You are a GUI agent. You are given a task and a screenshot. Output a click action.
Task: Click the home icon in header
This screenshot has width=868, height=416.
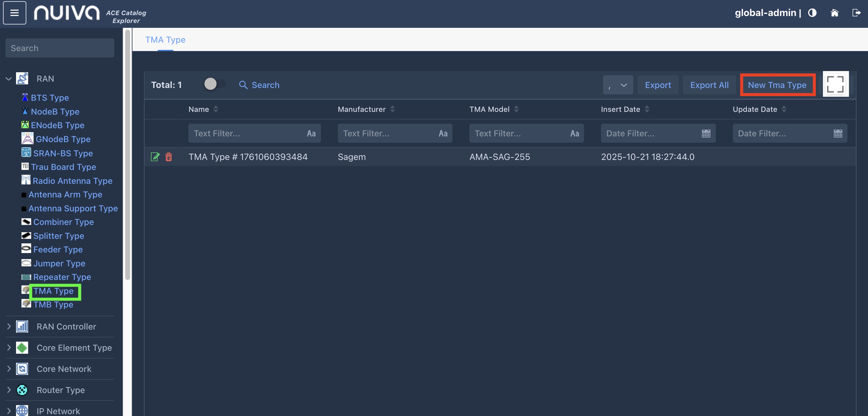(x=834, y=13)
